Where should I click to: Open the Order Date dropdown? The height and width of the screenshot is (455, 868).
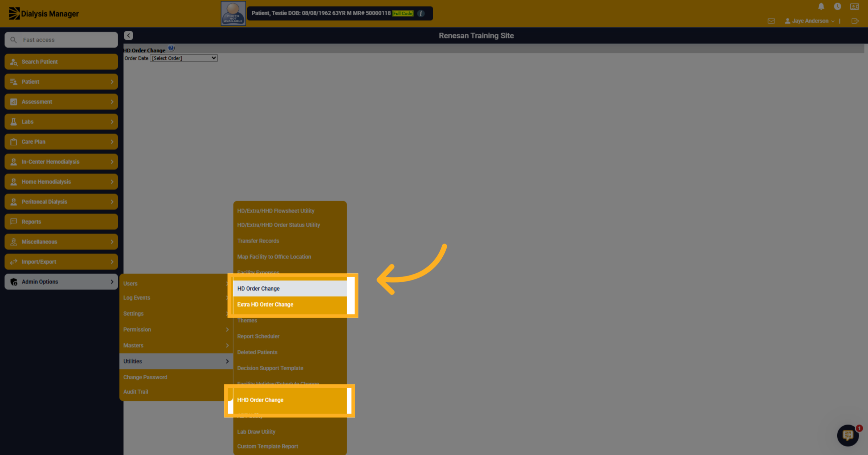point(184,58)
